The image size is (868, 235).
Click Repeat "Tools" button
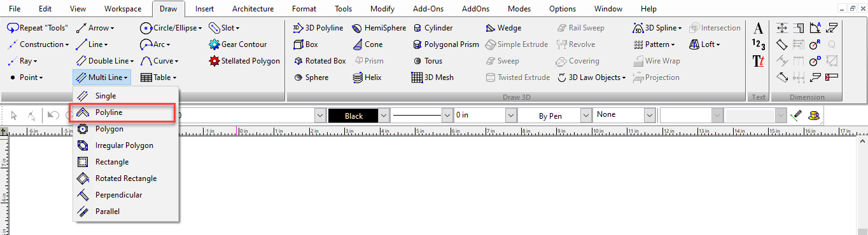(38, 28)
